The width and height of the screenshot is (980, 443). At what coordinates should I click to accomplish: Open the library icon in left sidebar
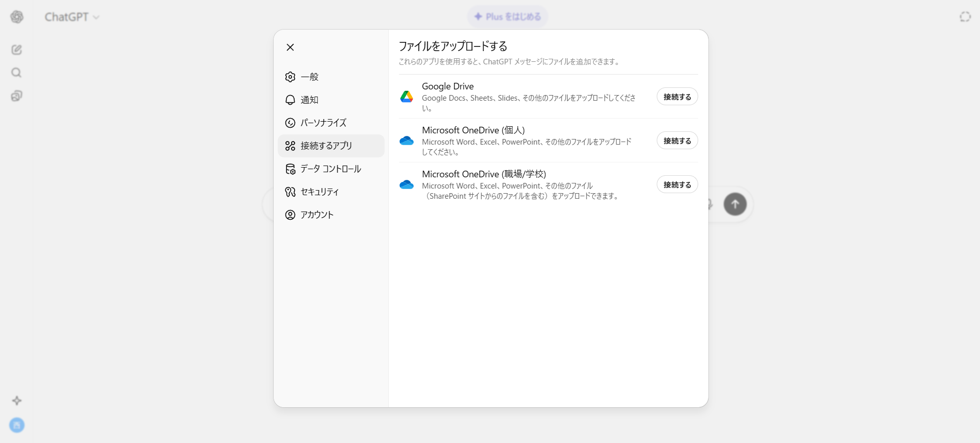click(x=17, y=96)
